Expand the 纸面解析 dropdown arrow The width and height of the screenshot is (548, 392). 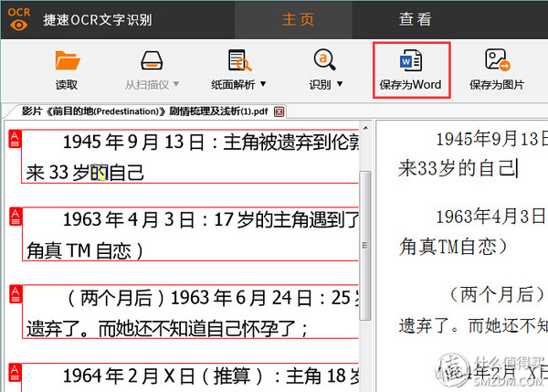[x=263, y=84]
